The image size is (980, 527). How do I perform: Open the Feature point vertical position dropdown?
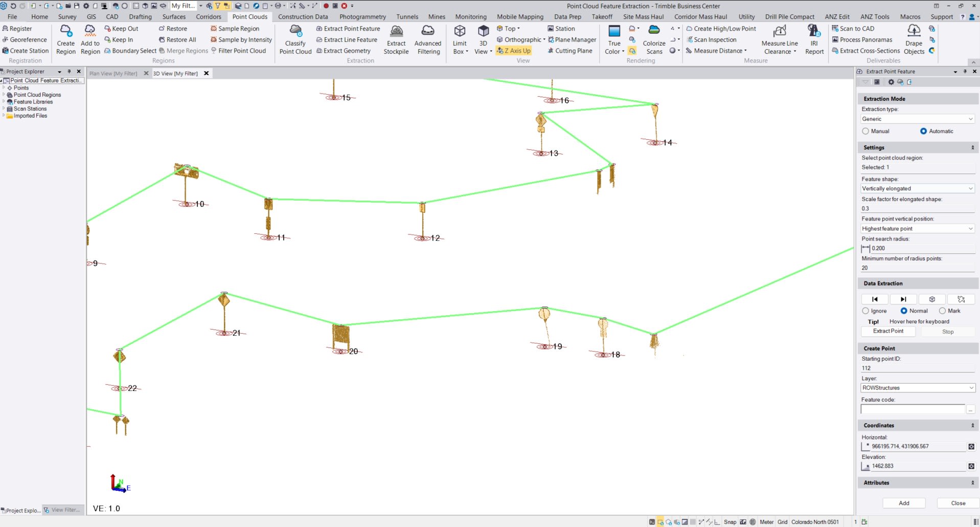(x=918, y=229)
